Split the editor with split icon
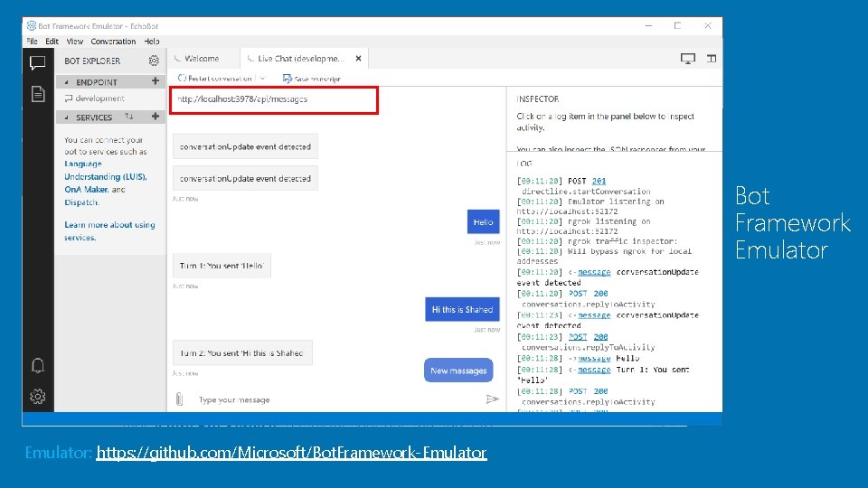The height and width of the screenshot is (488, 868). (712, 58)
